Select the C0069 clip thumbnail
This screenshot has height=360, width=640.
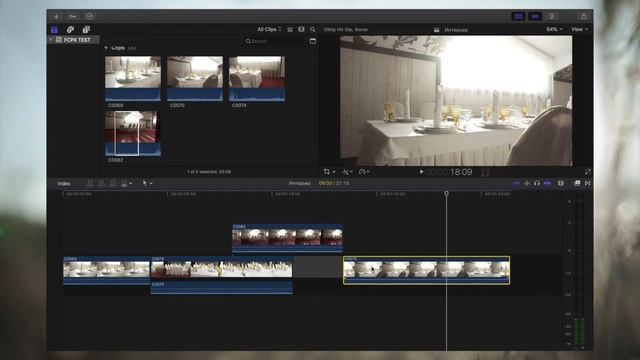click(133, 78)
